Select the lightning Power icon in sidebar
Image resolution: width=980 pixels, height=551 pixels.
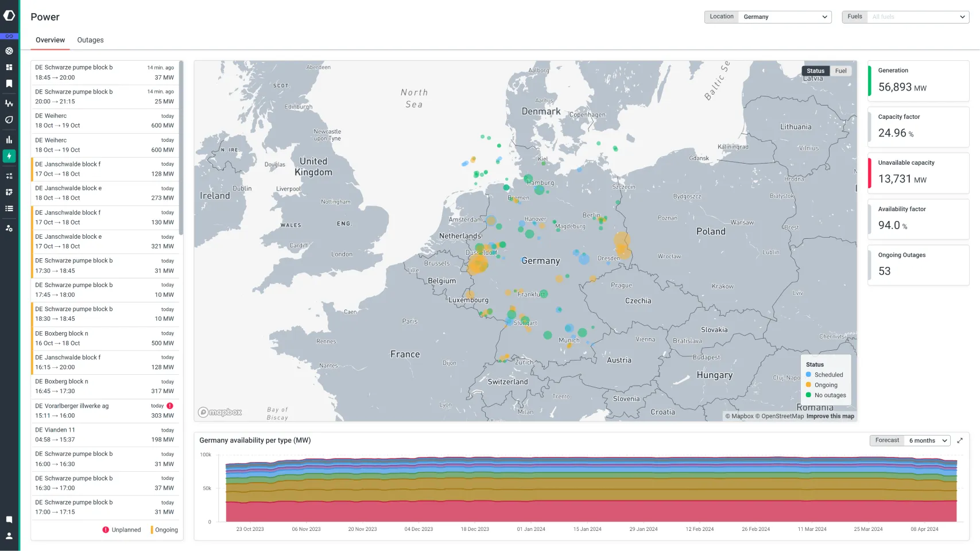9,156
